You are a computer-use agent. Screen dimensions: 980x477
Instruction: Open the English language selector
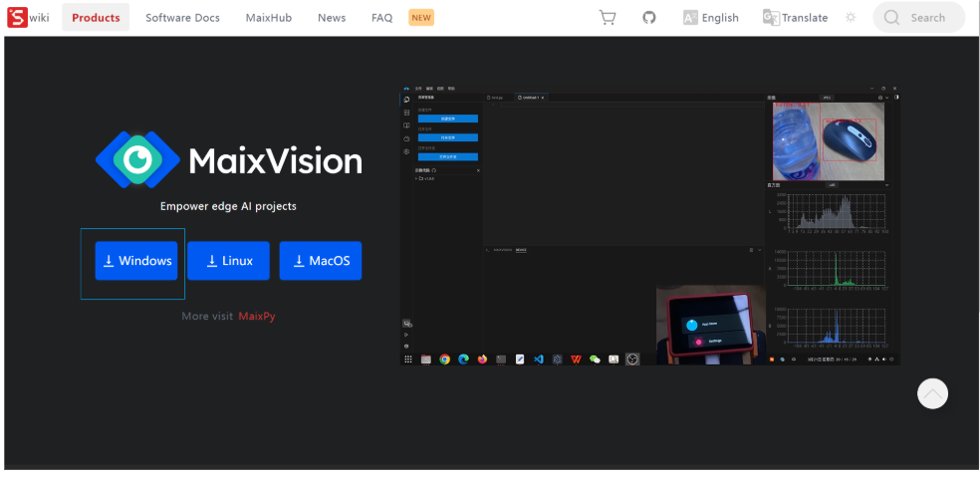point(711,18)
